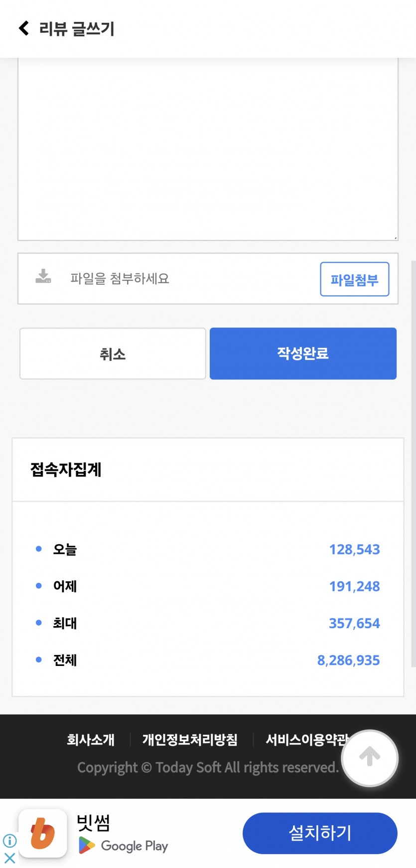Open the ad info icon

[x=9, y=841]
